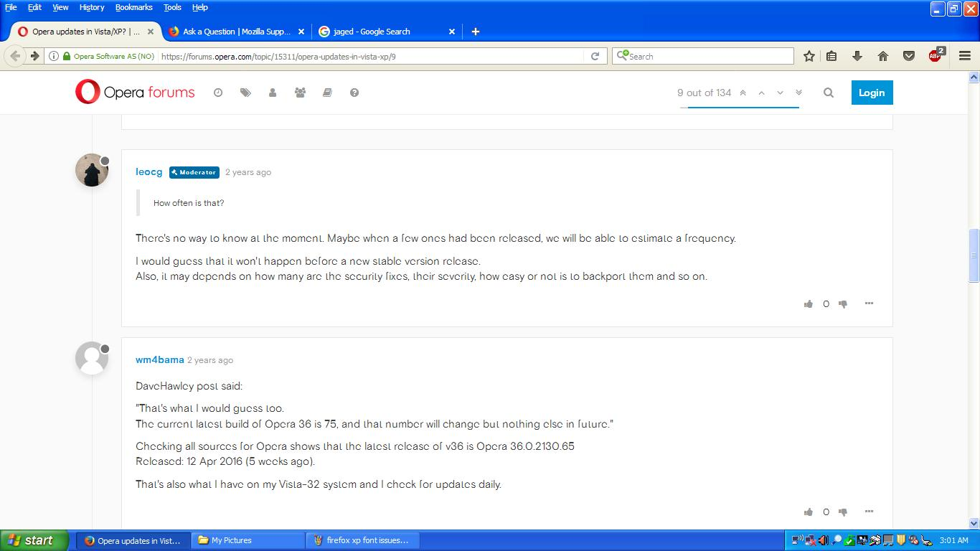Open the Opera forums logo link
The height and width of the screenshot is (551, 980).
[135, 92]
